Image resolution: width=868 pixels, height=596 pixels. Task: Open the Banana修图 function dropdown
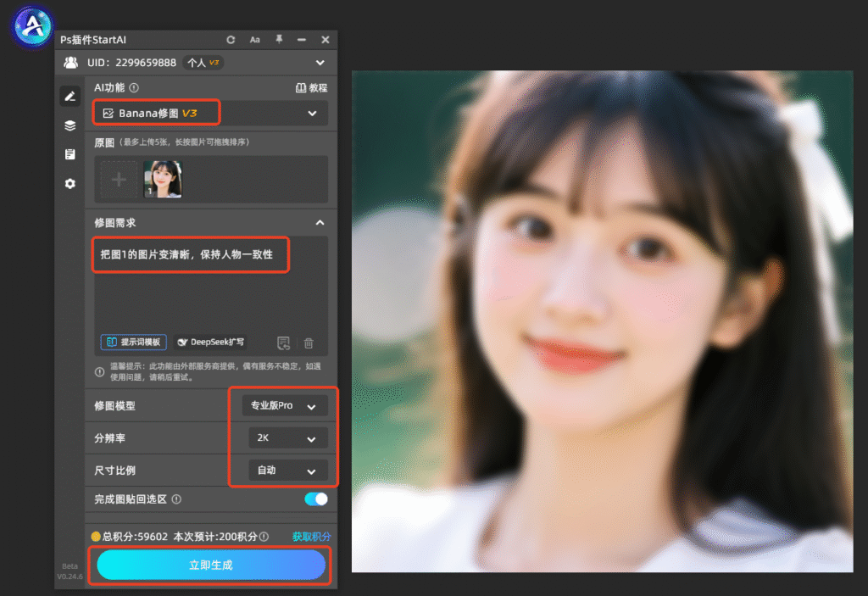pos(211,113)
